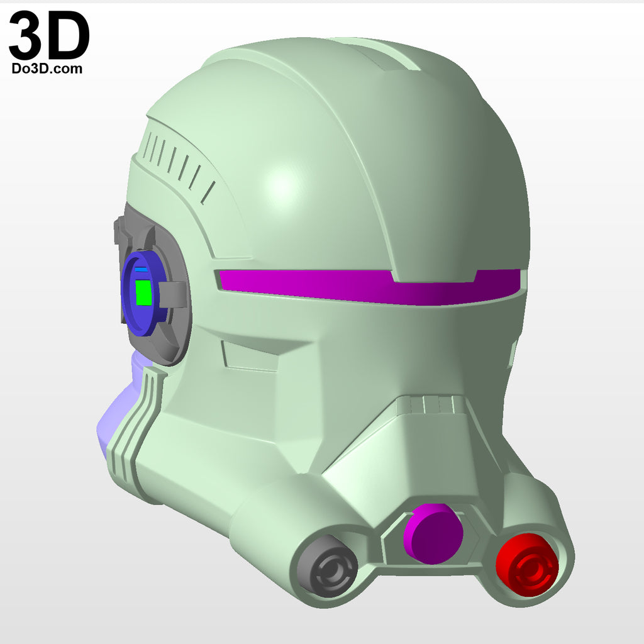
Task: Select the blue circular ear piece ring
Action: 144,293
